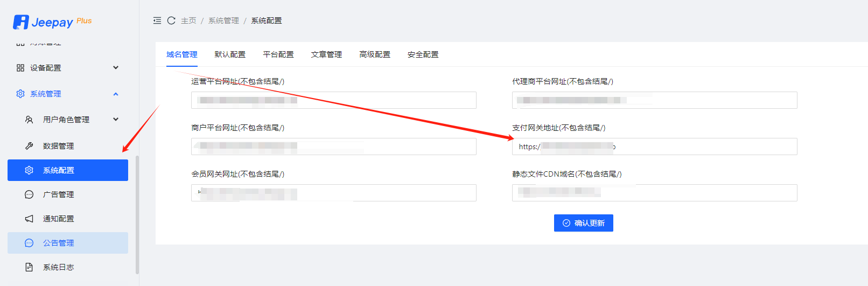Go to 主页 breadcrumb link
The height and width of the screenshot is (286, 868).
click(188, 20)
